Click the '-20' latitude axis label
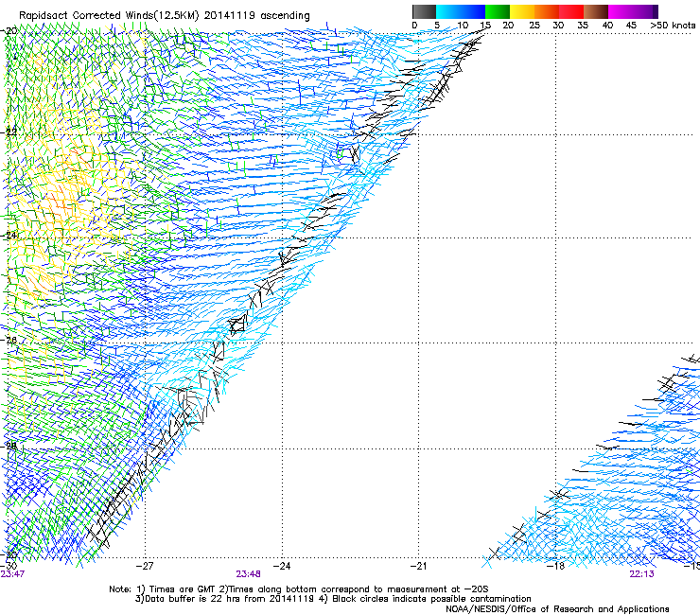The width and height of the screenshot is (700, 615). coord(9,31)
